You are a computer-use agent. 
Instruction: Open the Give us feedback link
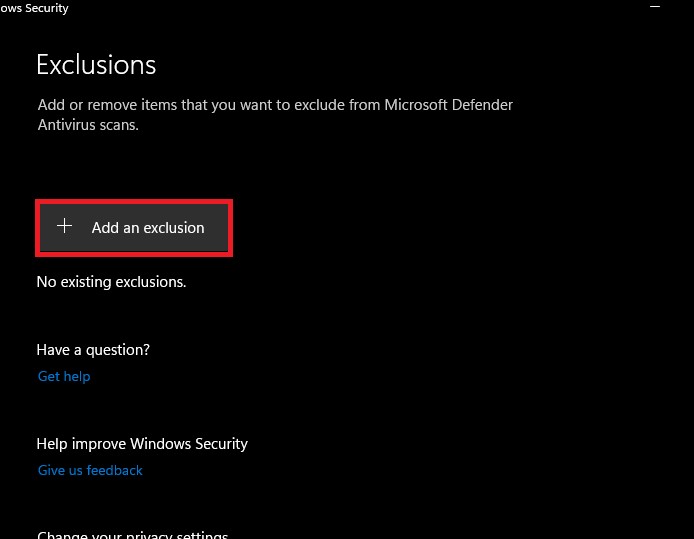90,470
